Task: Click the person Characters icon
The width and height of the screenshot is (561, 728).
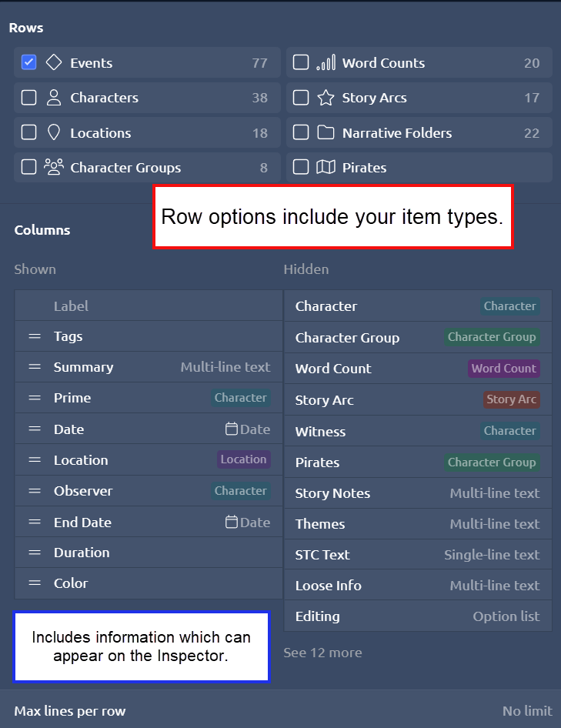Action: tap(54, 98)
